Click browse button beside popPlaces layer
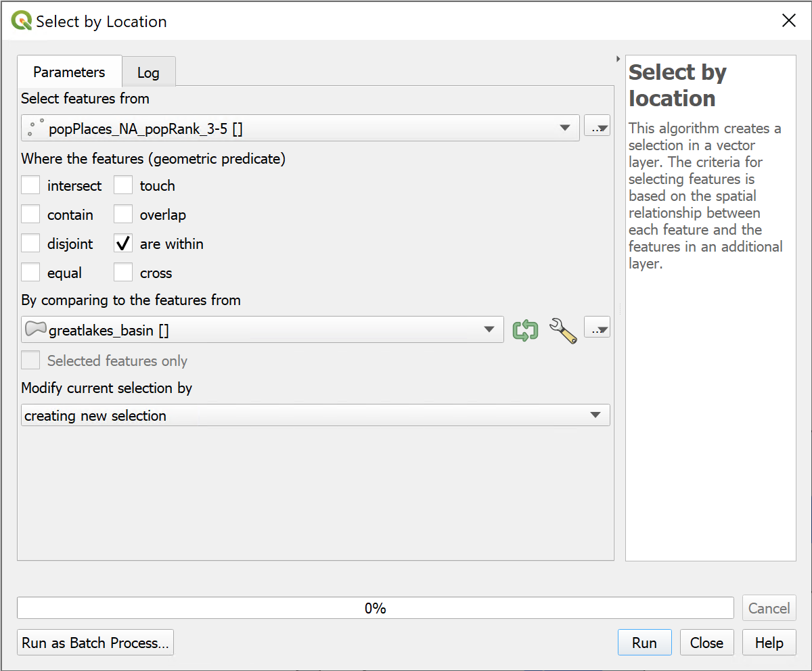This screenshot has width=812, height=671. click(597, 127)
